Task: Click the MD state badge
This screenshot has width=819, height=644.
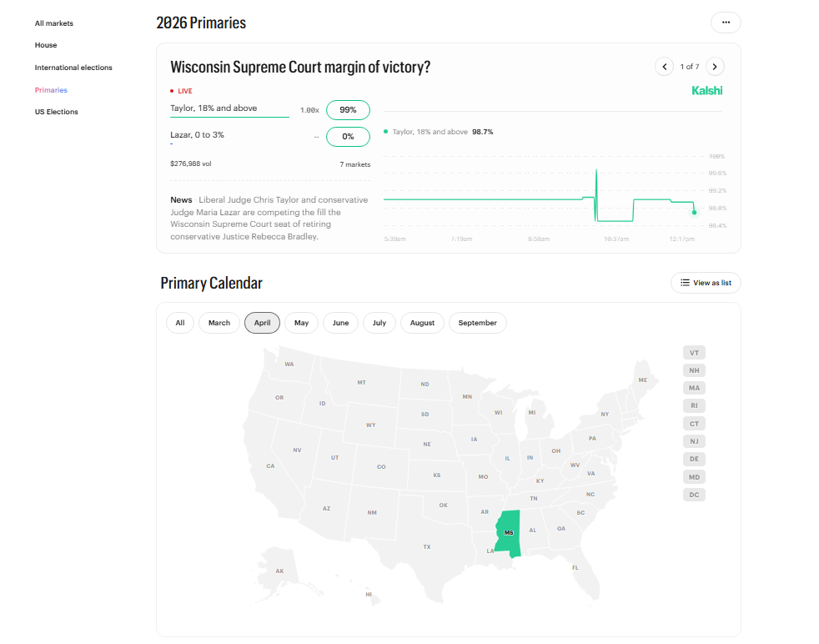Action: pos(694,476)
